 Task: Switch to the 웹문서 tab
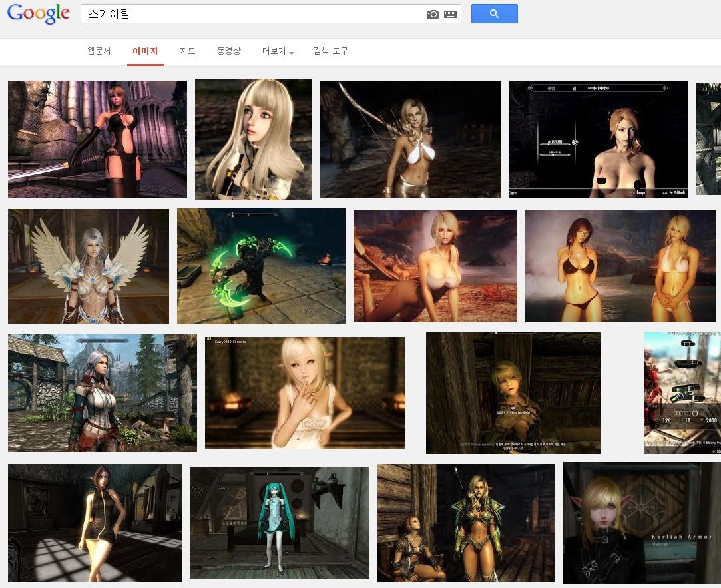click(x=99, y=51)
